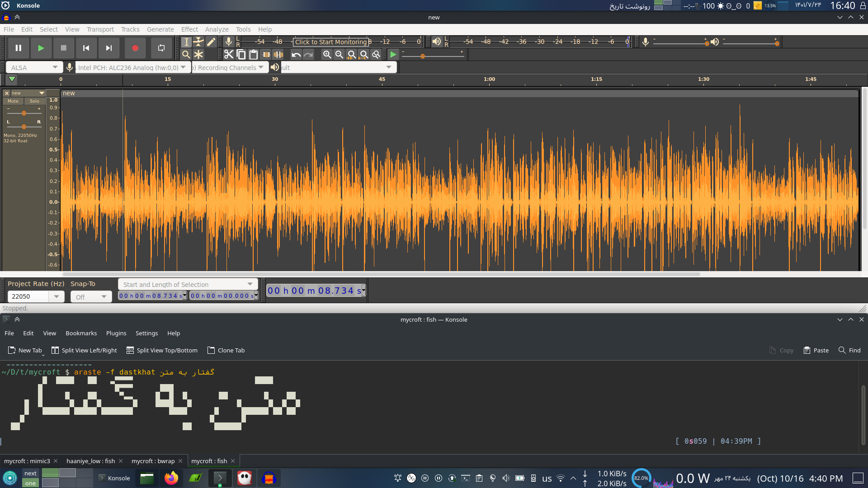Click Split View Left/Right button
Screen dimensions: 868x488
tap(84, 350)
